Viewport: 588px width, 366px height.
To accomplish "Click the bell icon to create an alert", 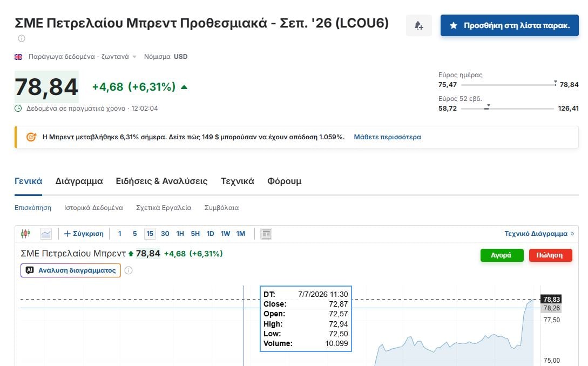I will click(x=419, y=25).
